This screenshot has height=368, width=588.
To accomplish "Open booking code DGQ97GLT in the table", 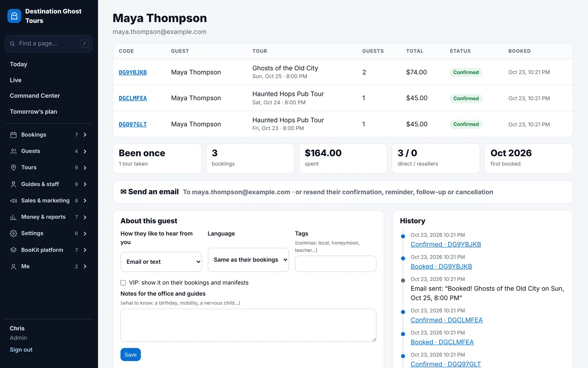I will click(133, 124).
